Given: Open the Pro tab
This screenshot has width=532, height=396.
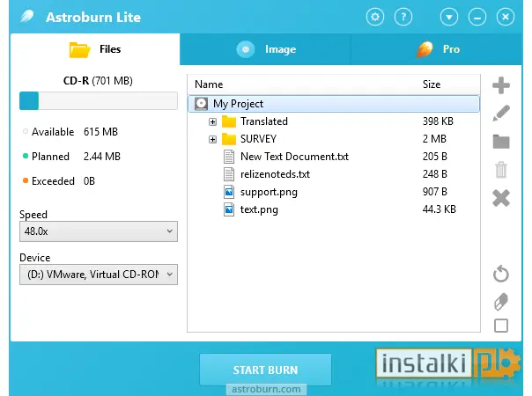Looking at the screenshot, I should pyautogui.click(x=437, y=49).
